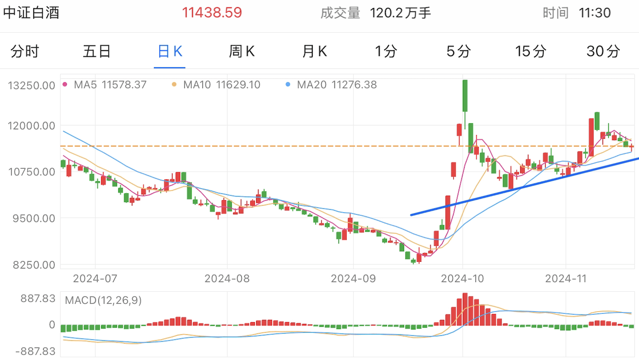Click the 10750.00 price axis label

tap(32, 172)
